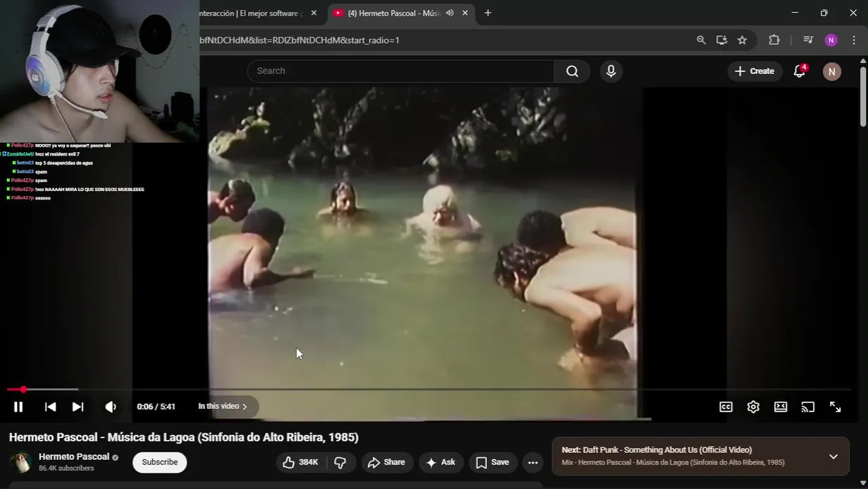Mute the video volume
The height and width of the screenshot is (489, 868).
tap(111, 407)
